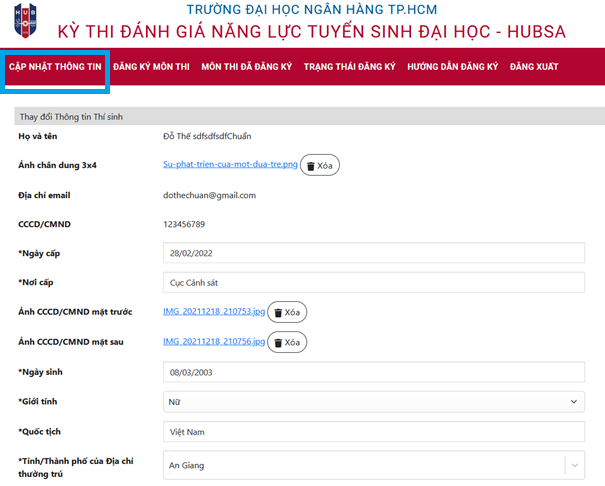The width and height of the screenshot is (605, 486).
Task: Open IMG_20211218_210756.jpg link
Action: (214, 342)
